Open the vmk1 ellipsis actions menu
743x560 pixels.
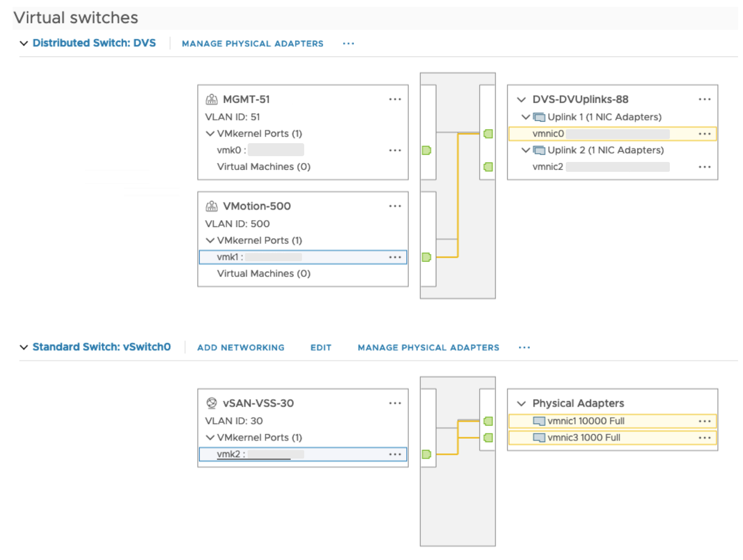point(395,257)
